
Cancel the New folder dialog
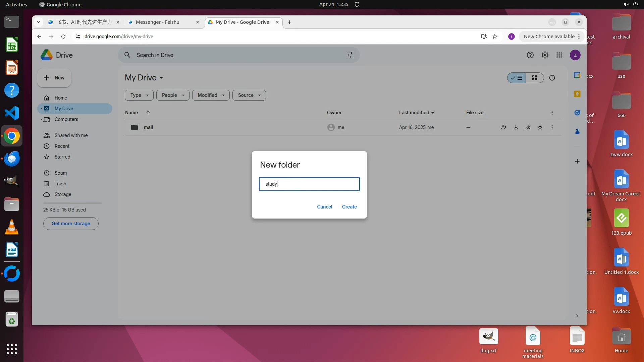324,207
